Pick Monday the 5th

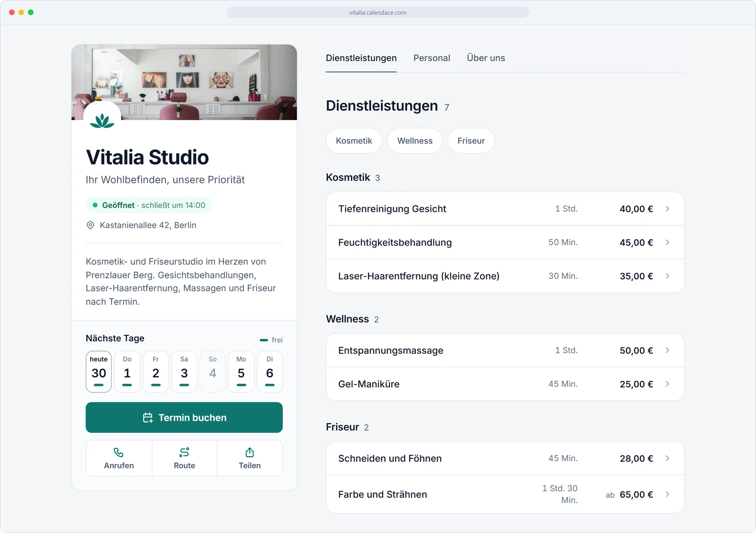(x=241, y=371)
